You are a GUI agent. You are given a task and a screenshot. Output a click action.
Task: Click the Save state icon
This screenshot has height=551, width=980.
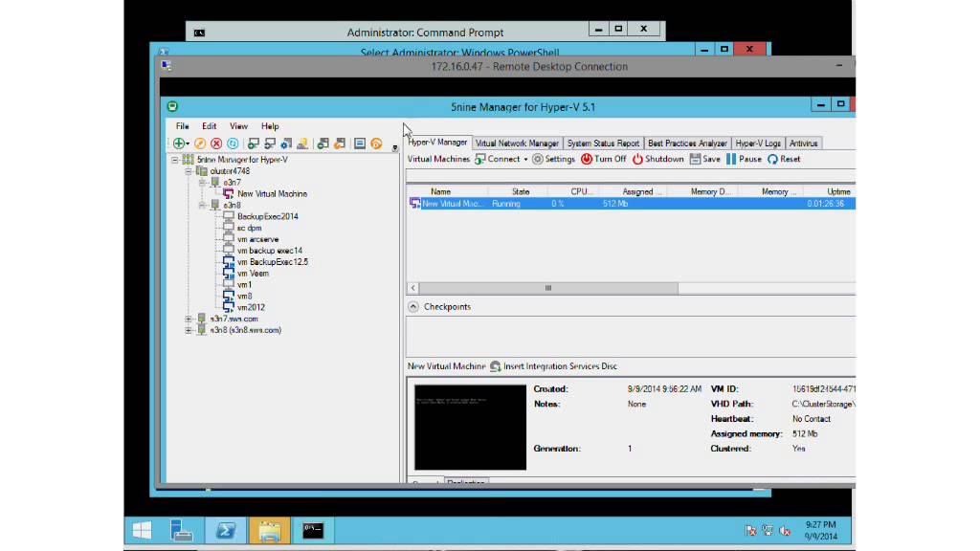[x=696, y=159]
